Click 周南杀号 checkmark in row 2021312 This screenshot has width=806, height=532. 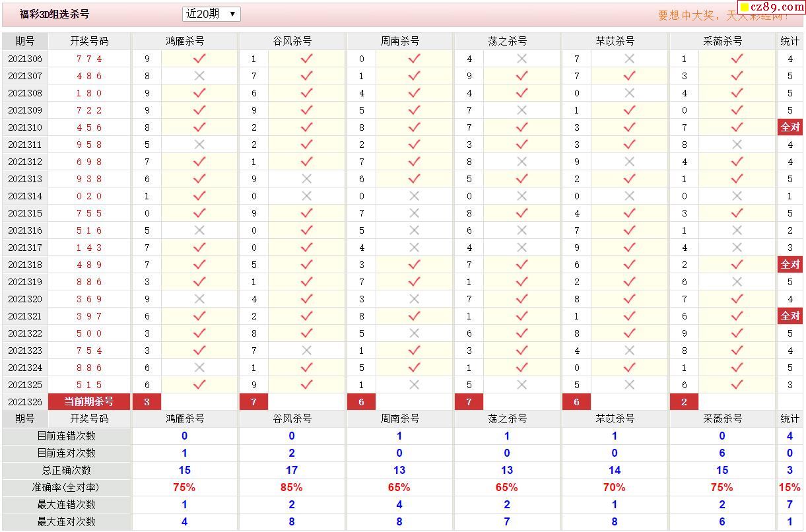[x=415, y=162]
